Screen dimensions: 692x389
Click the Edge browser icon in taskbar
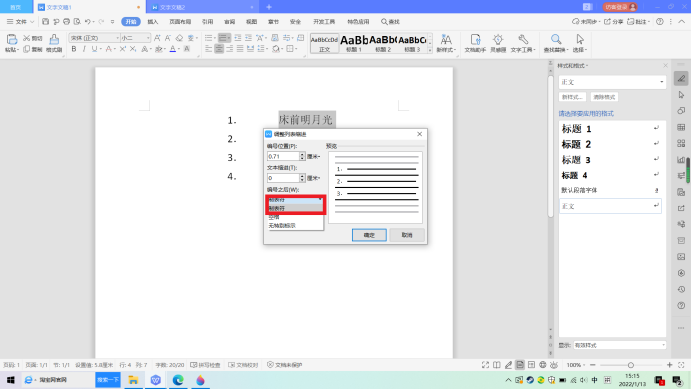tap(178, 380)
